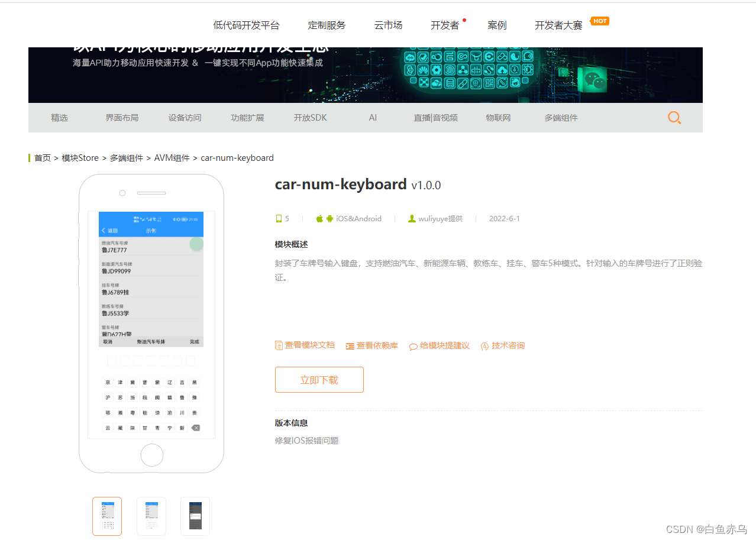756x540 pixels.
Task: Select the 多端组件 category tab
Action: pos(561,118)
